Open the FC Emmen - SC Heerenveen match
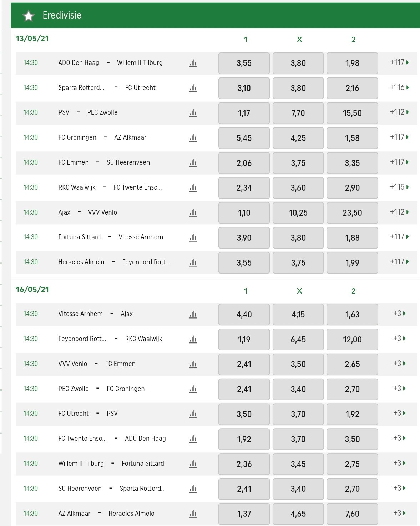 coord(104,162)
